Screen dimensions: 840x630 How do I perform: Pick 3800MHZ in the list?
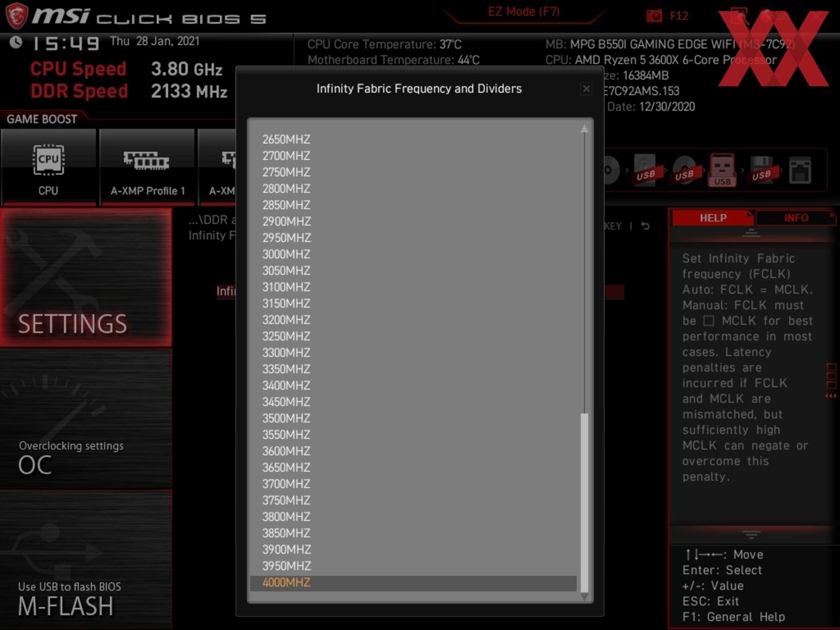[x=286, y=516]
